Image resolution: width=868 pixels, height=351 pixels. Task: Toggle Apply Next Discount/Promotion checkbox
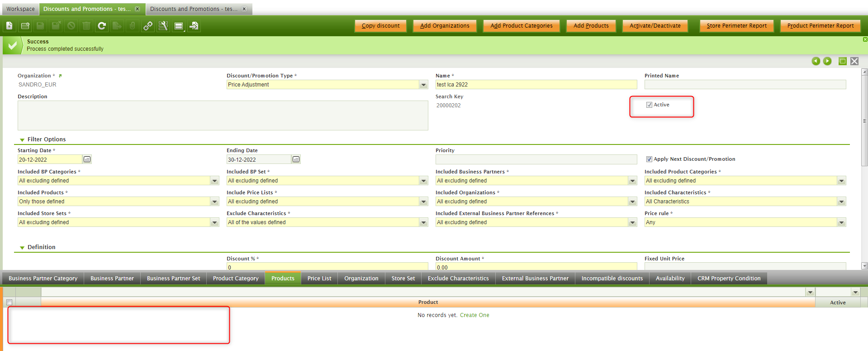coord(649,159)
